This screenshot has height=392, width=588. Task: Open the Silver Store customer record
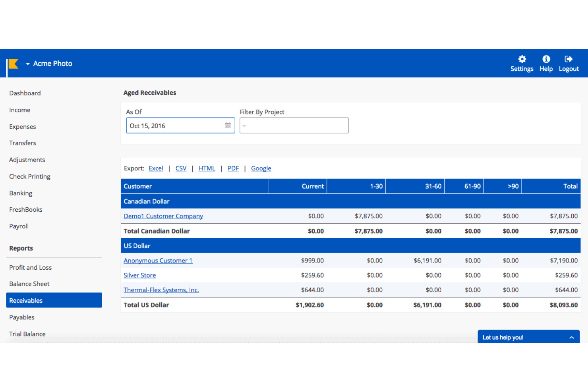point(139,275)
